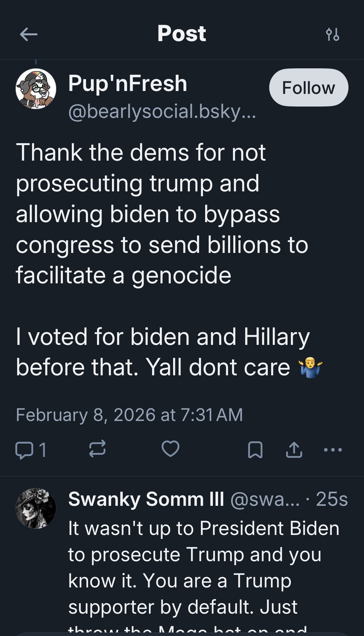Open the Pup'nFresh display name profile

click(x=128, y=84)
